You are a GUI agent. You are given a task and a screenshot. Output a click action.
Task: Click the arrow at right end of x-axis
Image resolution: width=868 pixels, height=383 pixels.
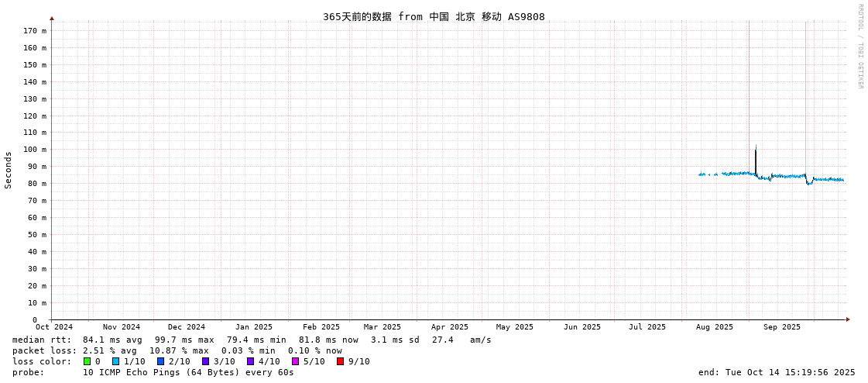click(x=848, y=319)
